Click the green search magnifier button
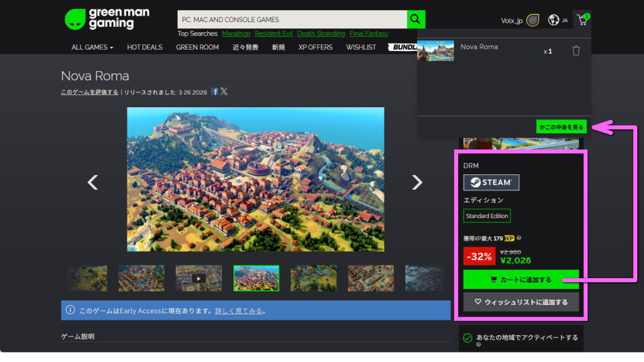Screen dimensions: 644x362 coord(416,19)
